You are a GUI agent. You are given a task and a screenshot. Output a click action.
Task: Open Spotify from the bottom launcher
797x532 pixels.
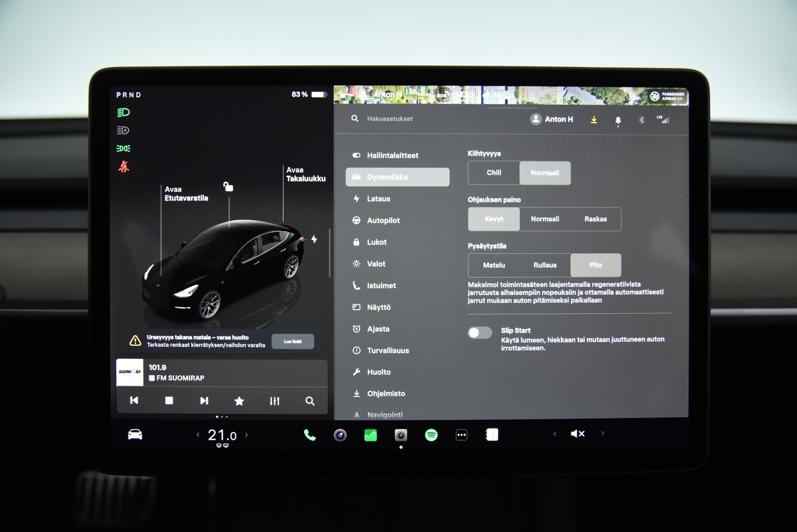(x=431, y=435)
